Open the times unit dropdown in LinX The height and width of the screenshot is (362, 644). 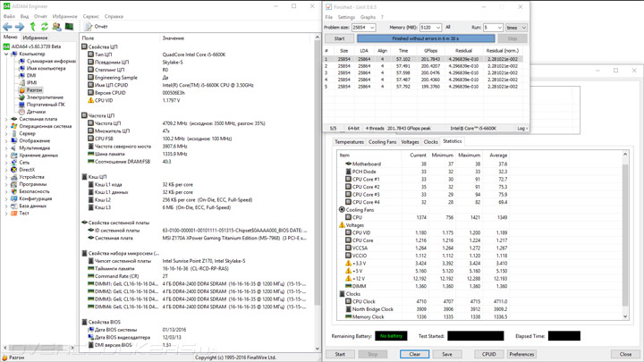coord(521,28)
